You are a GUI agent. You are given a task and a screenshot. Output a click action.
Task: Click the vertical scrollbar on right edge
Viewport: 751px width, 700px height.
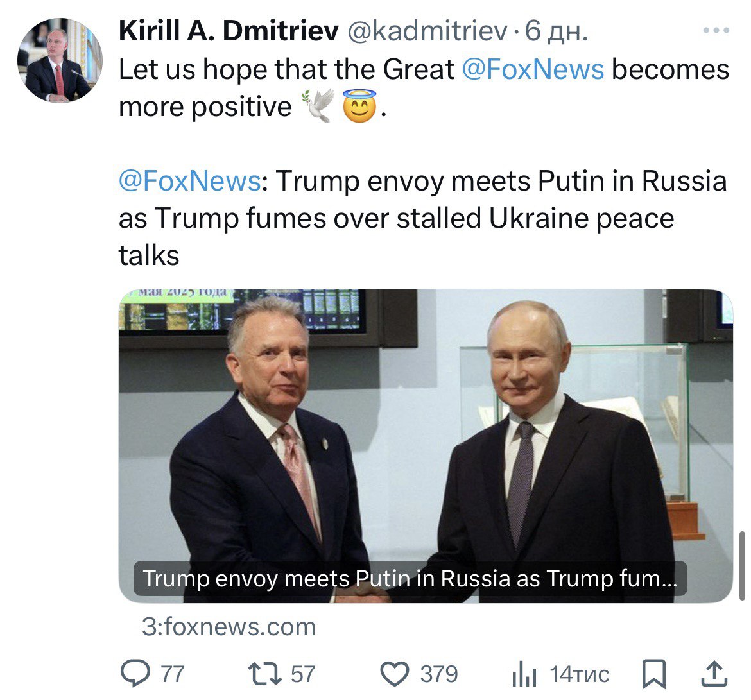tap(743, 565)
